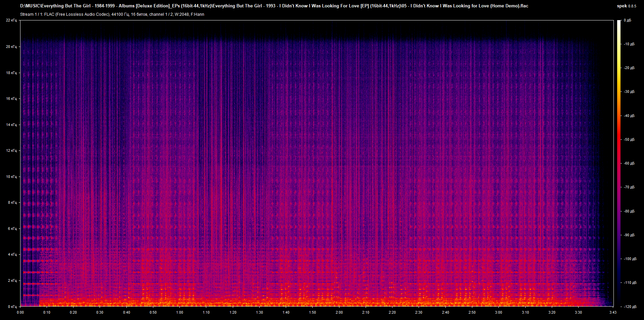Click the '12 кГц' frequency axis label

[11, 150]
